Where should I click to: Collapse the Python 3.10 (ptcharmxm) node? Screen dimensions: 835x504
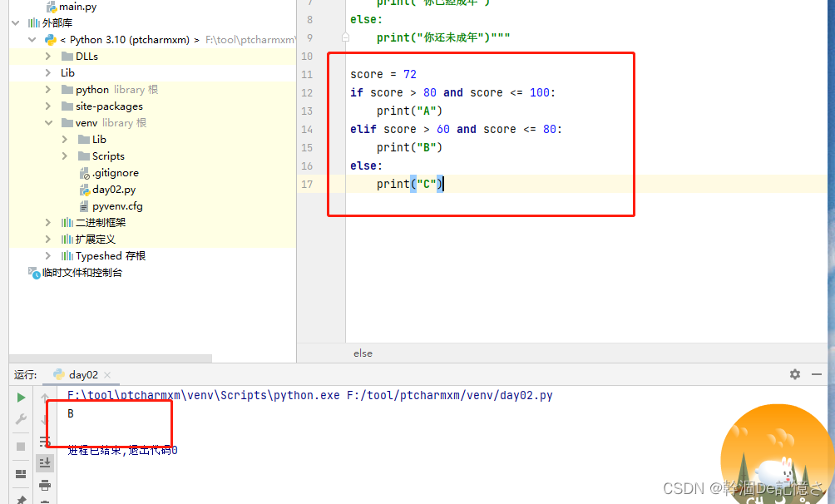click(32, 39)
